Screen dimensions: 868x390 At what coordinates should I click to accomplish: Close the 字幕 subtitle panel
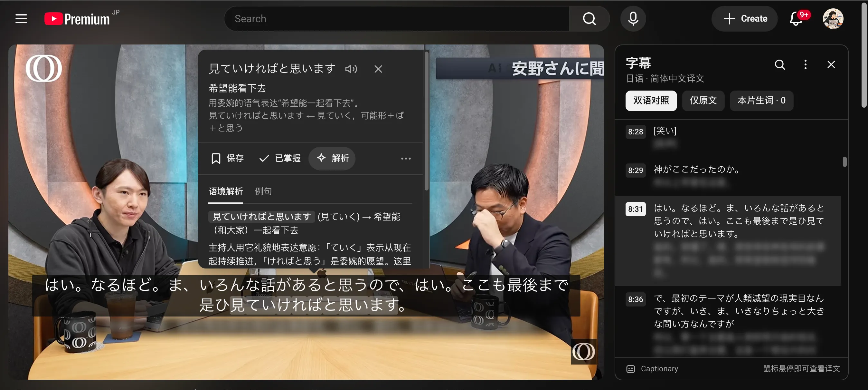click(x=831, y=64)
